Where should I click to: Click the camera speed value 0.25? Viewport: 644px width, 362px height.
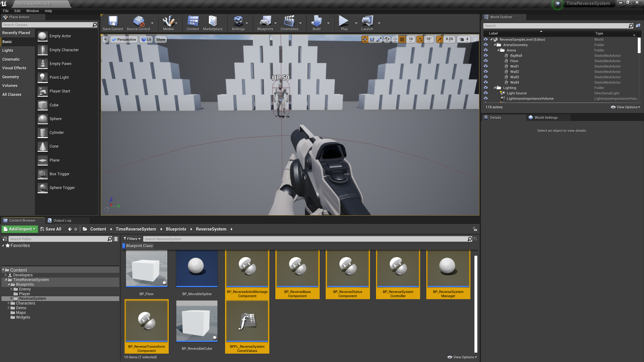click(x=449, y=39)
